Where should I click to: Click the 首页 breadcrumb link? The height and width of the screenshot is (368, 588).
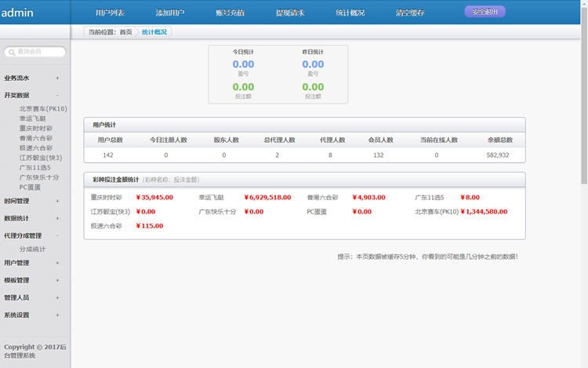coord(125,32)
